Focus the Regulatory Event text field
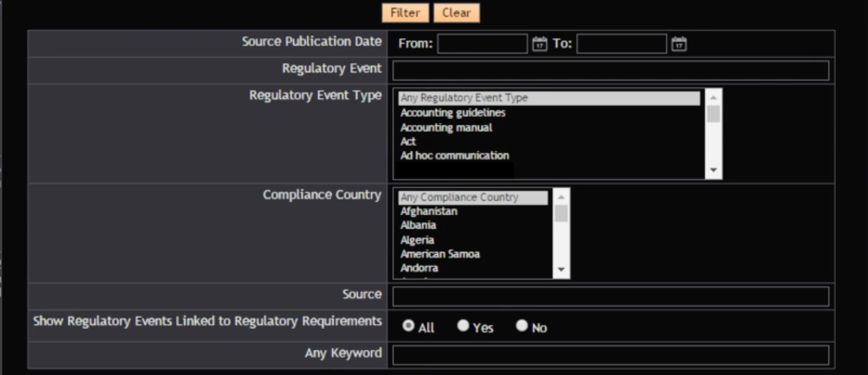The height and width of the screenshot is (375, 868). click(x=610, y=71)
